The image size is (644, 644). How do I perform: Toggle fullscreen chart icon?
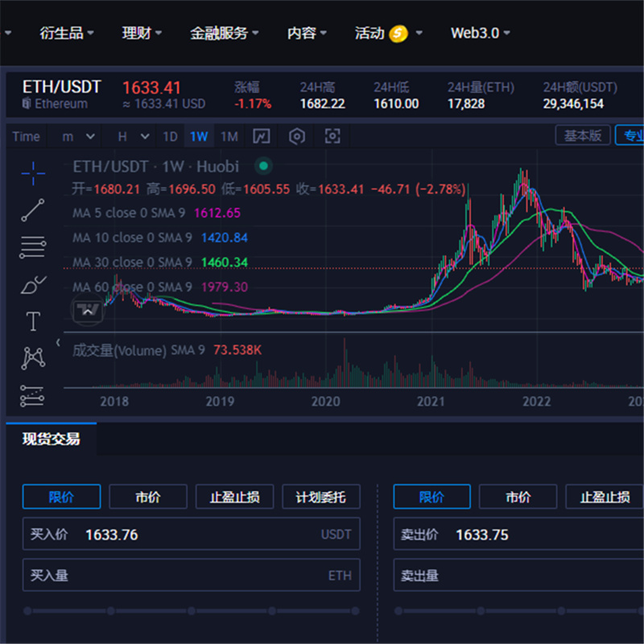point(332,136)
